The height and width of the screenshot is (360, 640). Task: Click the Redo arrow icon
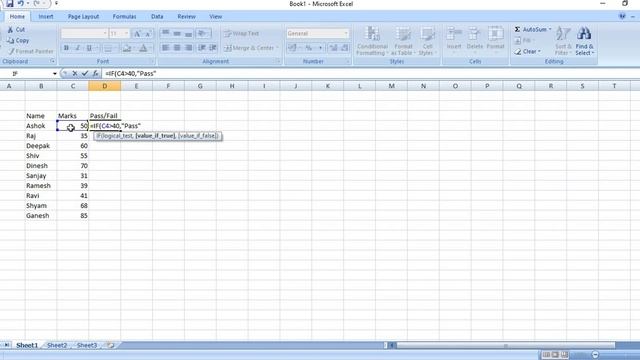(37, 3)
